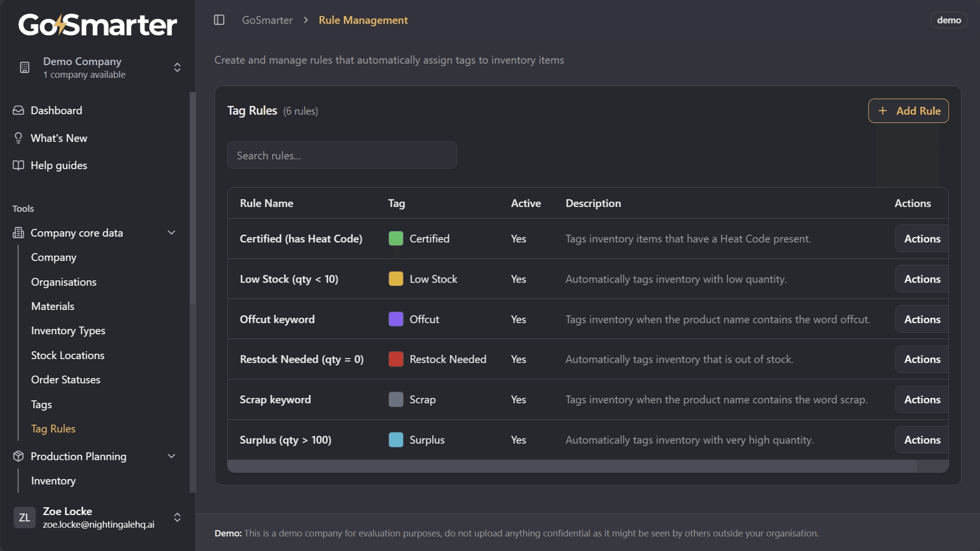Click the plus icon inside Add Rule
The image size is (980, 551).
[x=882, y=111]
